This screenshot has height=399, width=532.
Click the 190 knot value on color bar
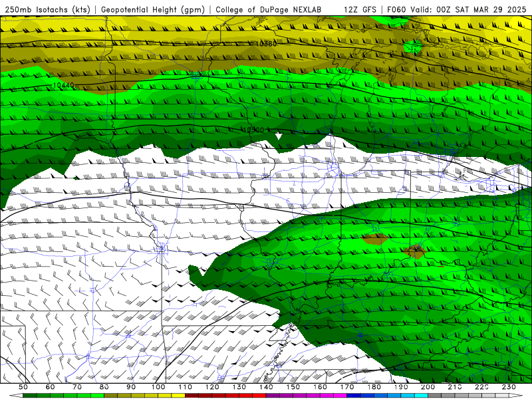(x=401, y=387)
